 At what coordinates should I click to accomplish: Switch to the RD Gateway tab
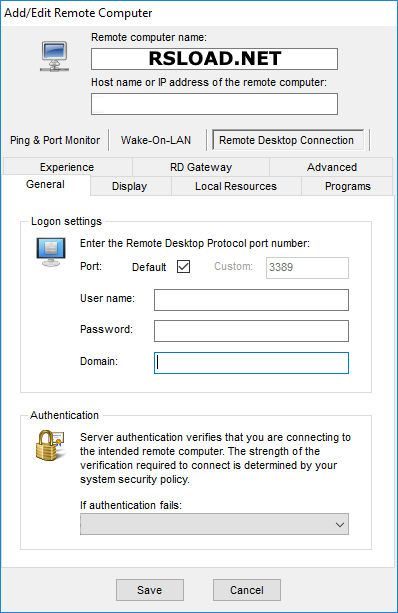coord(201,167)
